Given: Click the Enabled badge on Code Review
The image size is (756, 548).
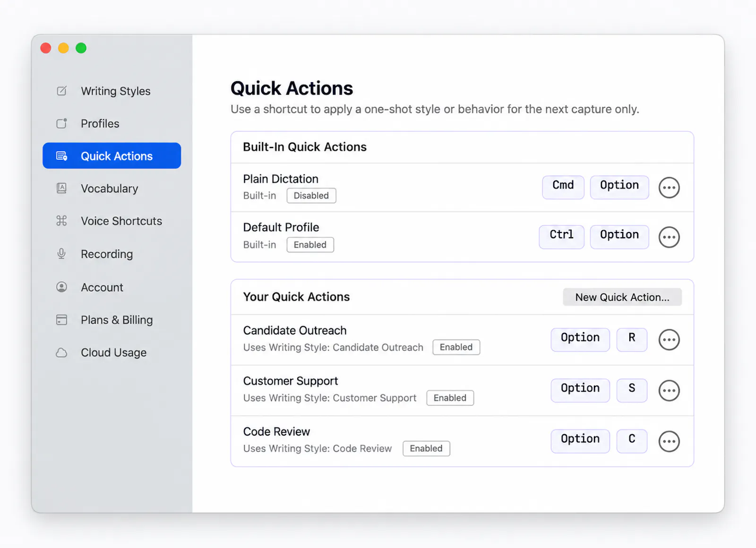Looking at the screenshot, I should (x=426, y=448).
